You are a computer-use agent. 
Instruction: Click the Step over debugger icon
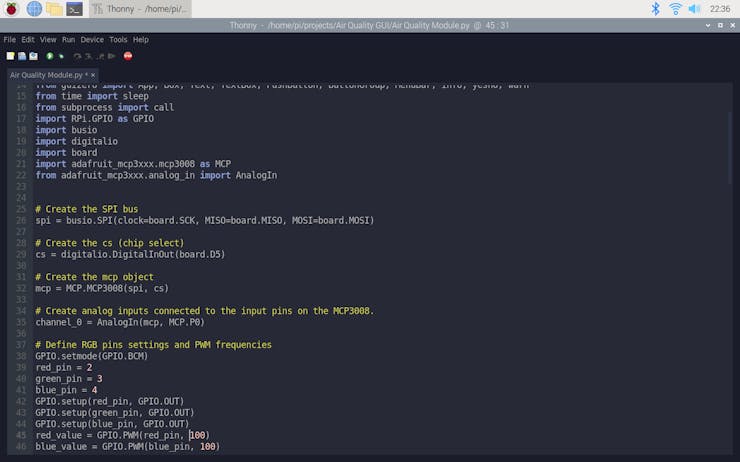tap(77, 56)
